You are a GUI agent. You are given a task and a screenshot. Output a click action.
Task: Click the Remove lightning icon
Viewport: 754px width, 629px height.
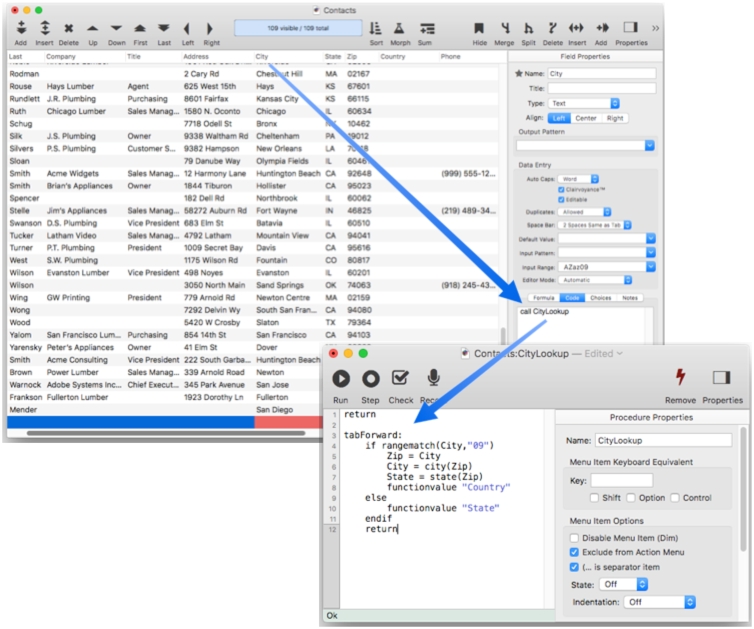click(x=680, y=377)
